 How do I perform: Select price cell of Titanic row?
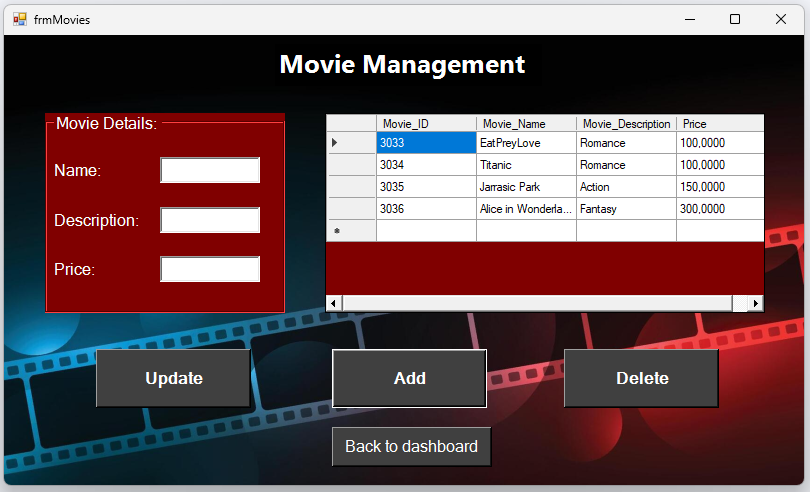[x=720, y=165]
